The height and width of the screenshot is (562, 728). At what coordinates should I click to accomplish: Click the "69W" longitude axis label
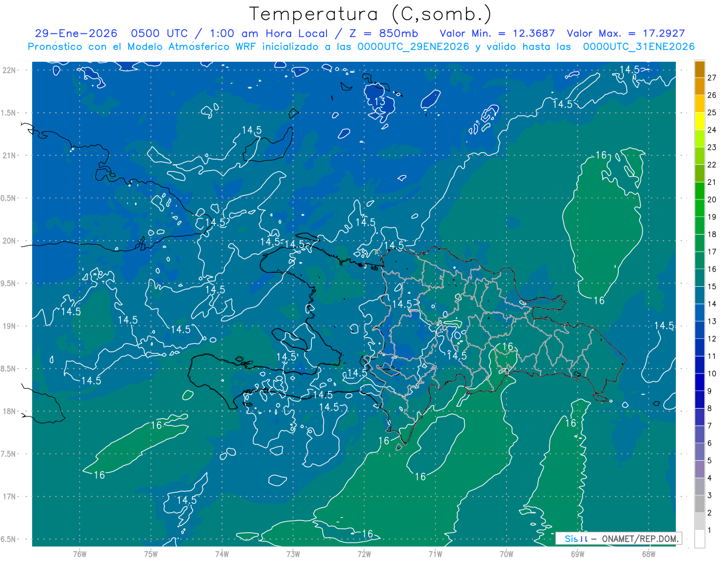[x=578, y=554]
